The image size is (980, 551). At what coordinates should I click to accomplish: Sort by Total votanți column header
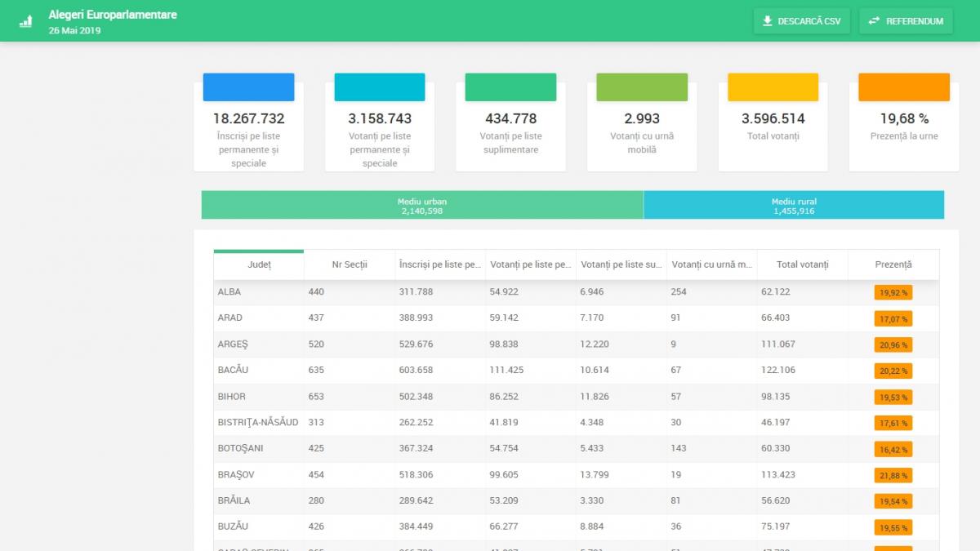point(802,264)
